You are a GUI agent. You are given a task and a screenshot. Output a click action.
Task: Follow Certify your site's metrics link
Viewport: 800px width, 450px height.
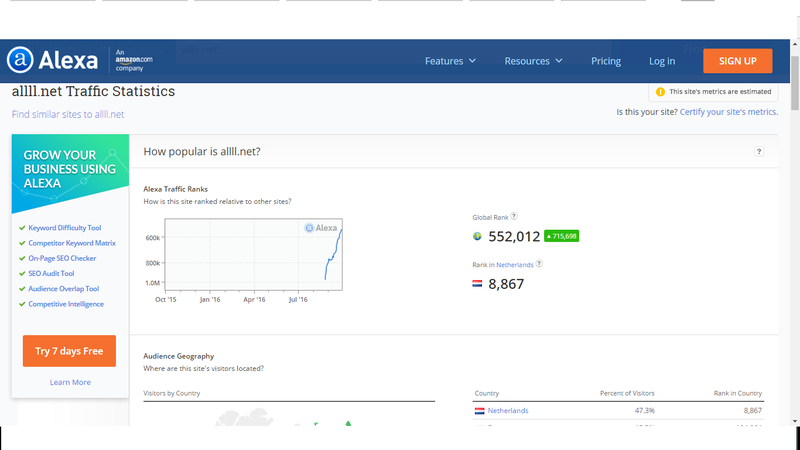(x=729, y=112)
